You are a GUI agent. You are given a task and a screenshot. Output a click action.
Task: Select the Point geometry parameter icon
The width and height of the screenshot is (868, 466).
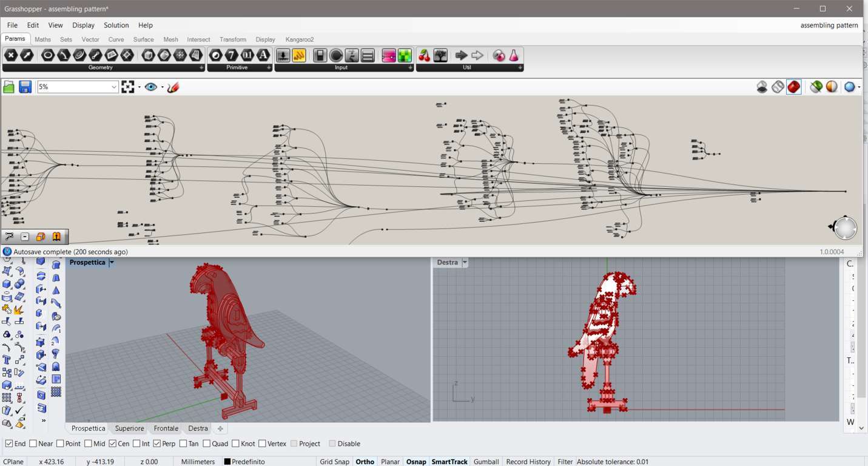click(x=11, y=55)
